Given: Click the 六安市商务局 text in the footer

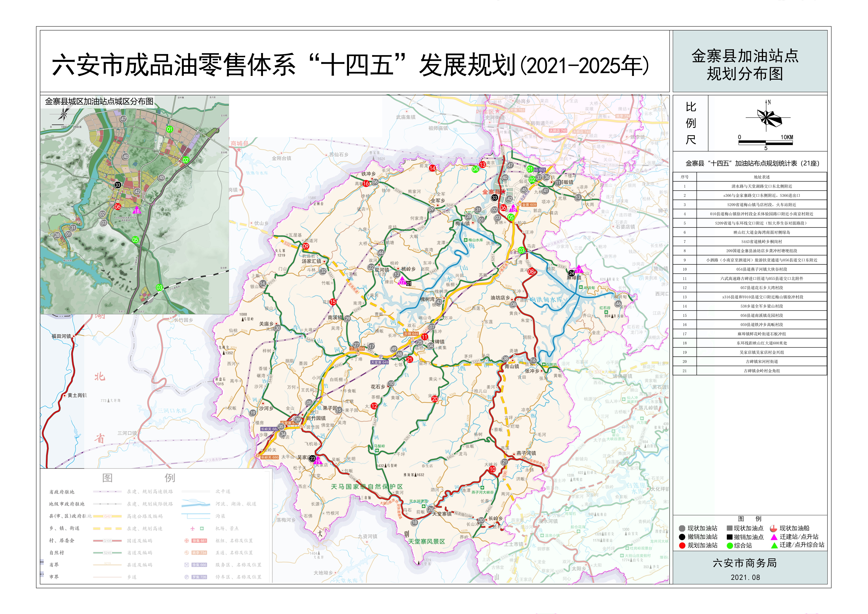Looking at the screenshot, I should click(x=745, y=563).
